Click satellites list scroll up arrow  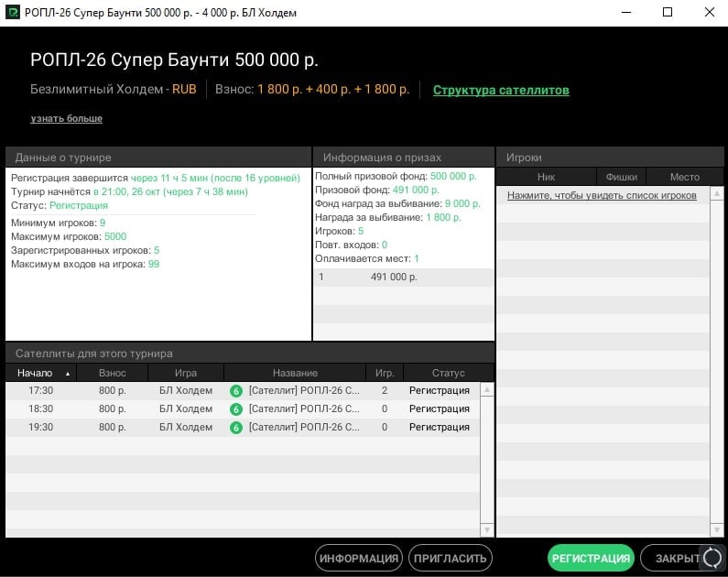tap(487, 390)
